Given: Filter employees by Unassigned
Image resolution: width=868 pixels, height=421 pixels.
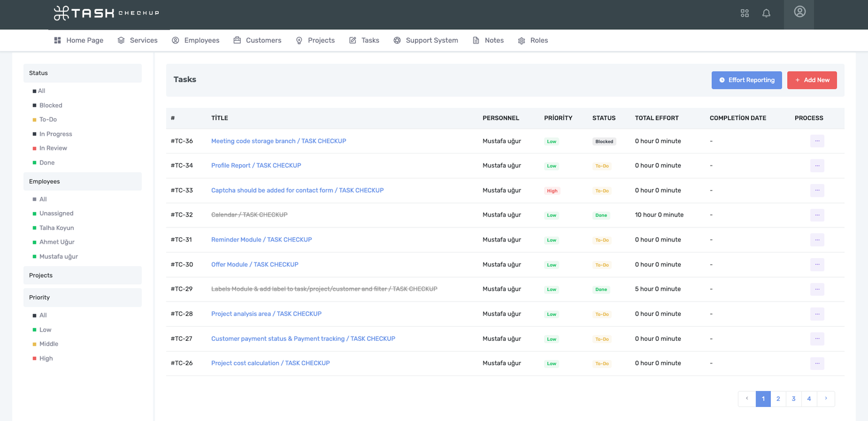Looking at the screenshot, I should tap(56, 213).
